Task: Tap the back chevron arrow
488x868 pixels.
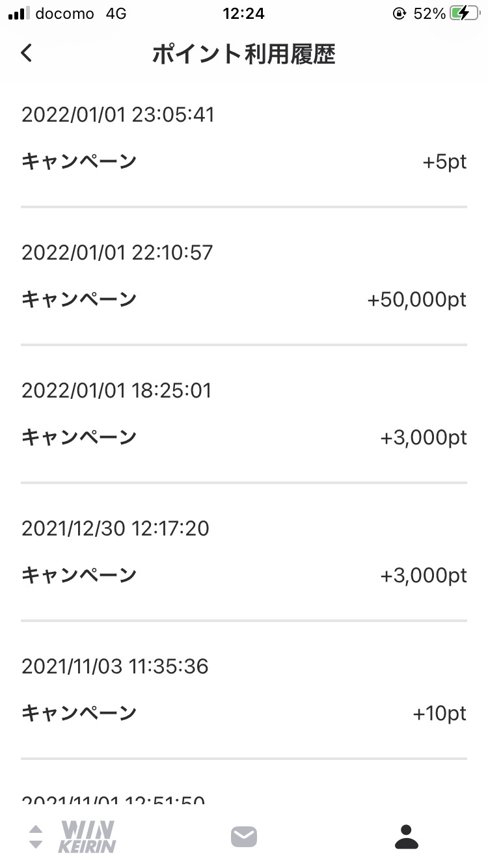Action: coord(27,53)
